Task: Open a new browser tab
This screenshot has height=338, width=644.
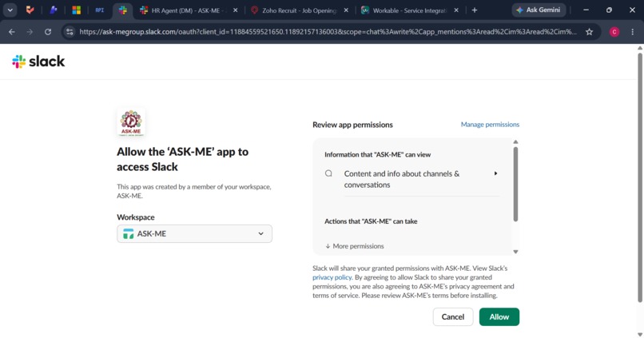Action: pos(475,10)
